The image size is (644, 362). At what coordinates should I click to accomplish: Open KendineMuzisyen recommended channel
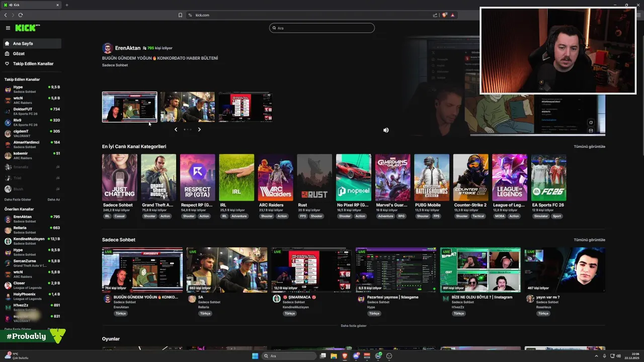[32, 241]
